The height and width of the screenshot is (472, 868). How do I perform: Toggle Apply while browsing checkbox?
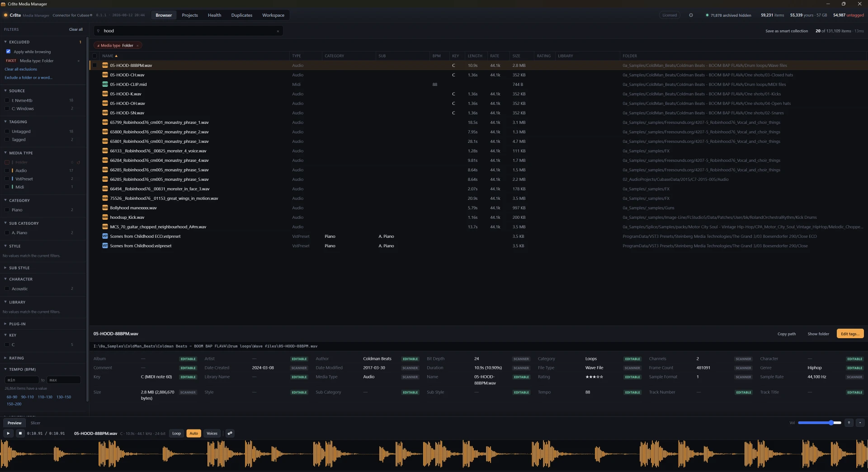(x=8, y=52)
